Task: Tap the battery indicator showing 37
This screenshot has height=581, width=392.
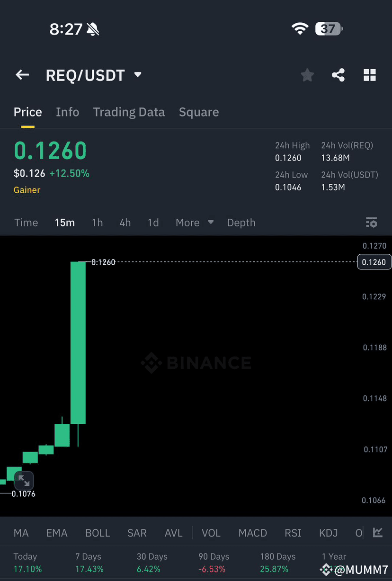Action: pos(329,29)
